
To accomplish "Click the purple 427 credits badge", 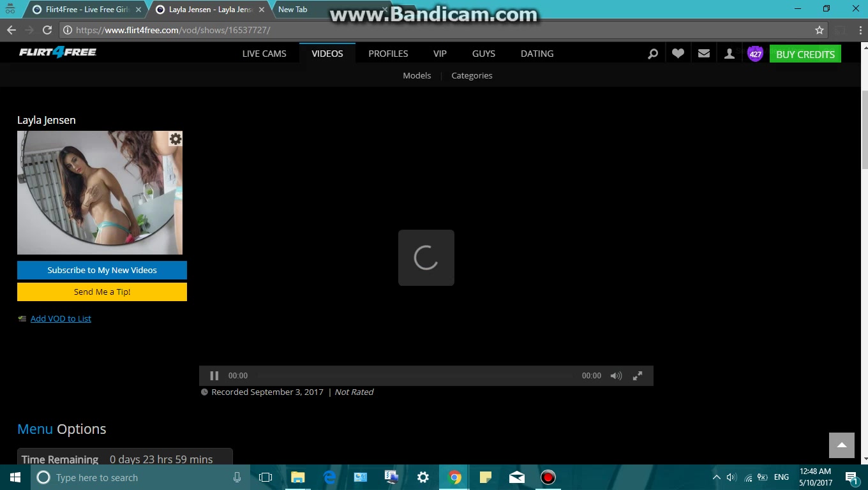I will (x=755, y=54).
